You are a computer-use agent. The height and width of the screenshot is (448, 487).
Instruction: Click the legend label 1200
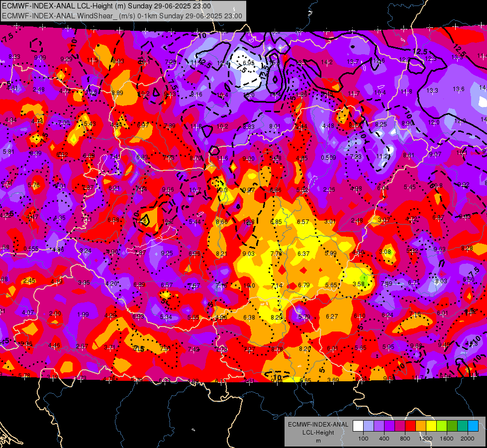click(x=426, y=439)
